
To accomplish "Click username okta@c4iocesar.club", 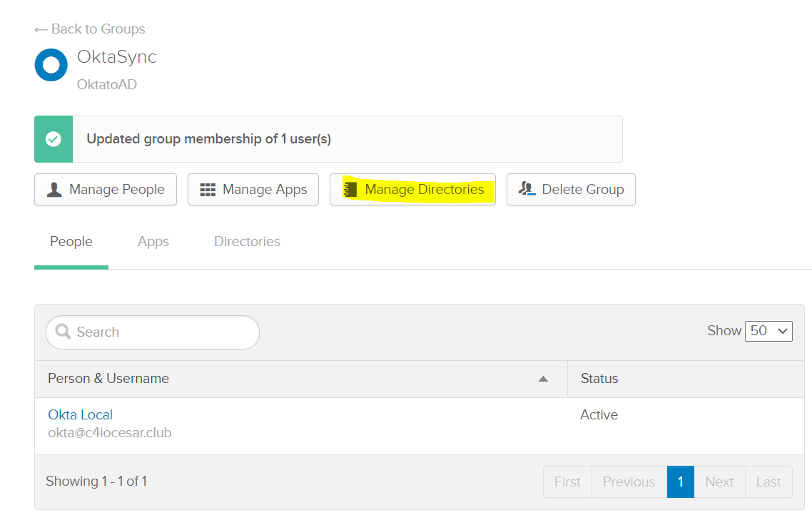I will 110,433.
